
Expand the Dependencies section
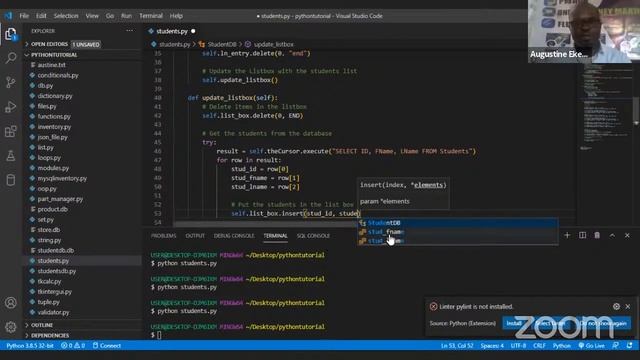(50, 335)
